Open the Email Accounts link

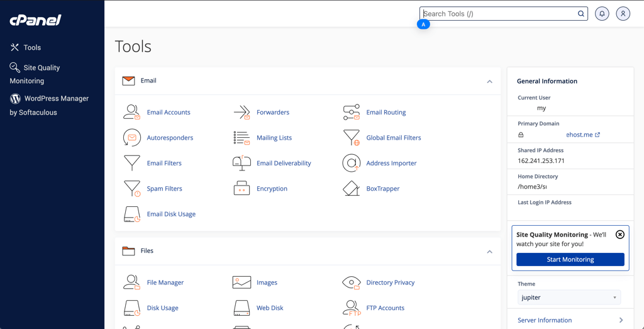169,112
